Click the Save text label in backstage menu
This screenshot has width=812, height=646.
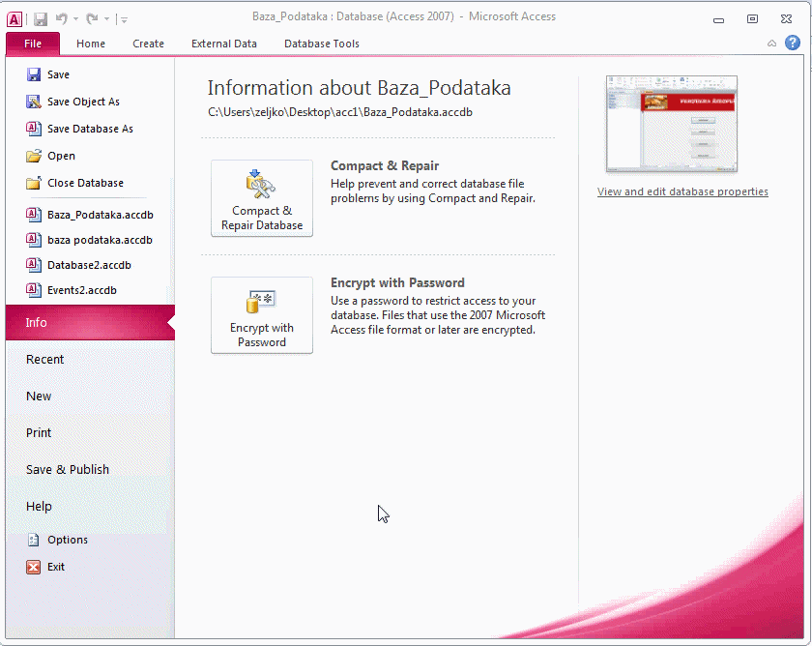59,74
